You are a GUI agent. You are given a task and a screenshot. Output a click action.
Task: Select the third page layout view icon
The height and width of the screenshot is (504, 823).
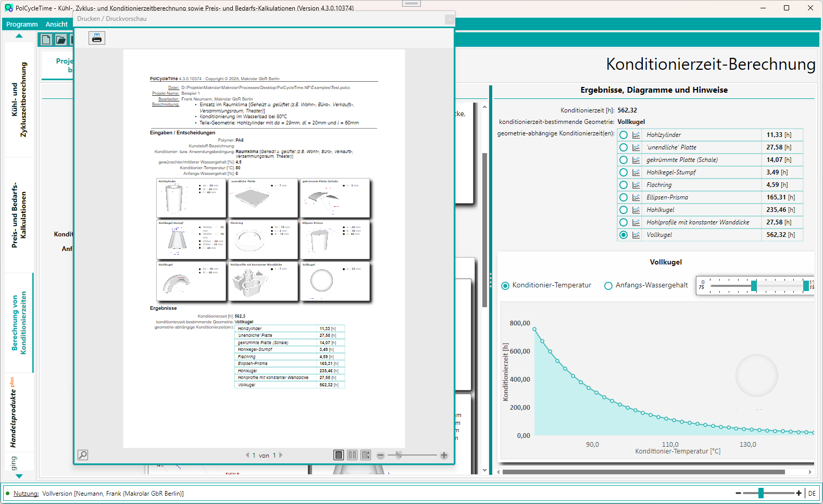click(366, 455)
